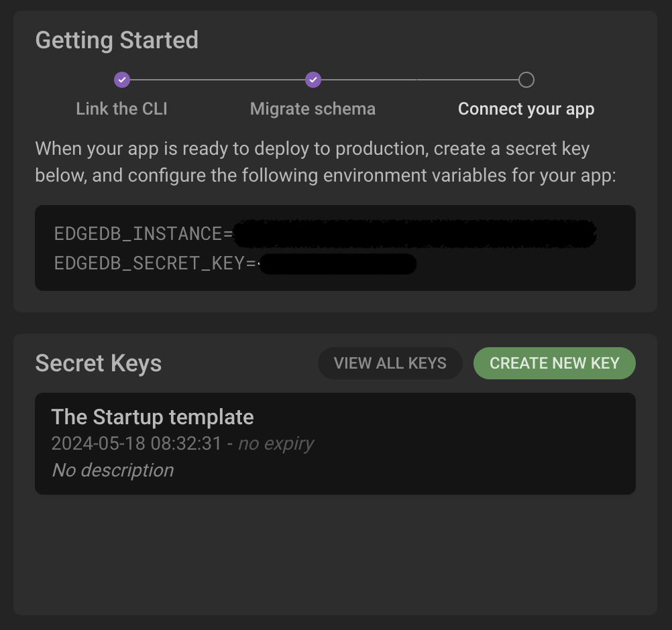The height and width of the screenshot is (630, 672).
Task: Click the Migrate schema checkmark icon
Action: [313, 80]
